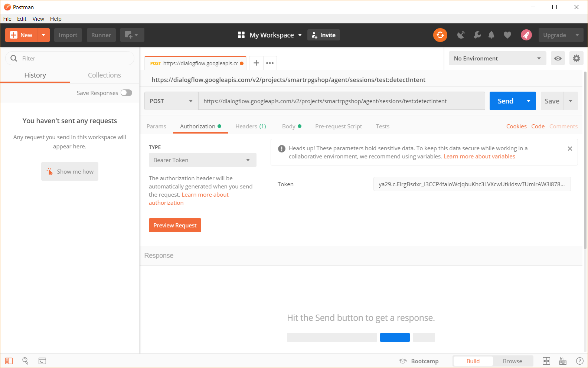Click the heart icon in header
Viewport: 588px width, 368px height.
(x=507, y=35)
